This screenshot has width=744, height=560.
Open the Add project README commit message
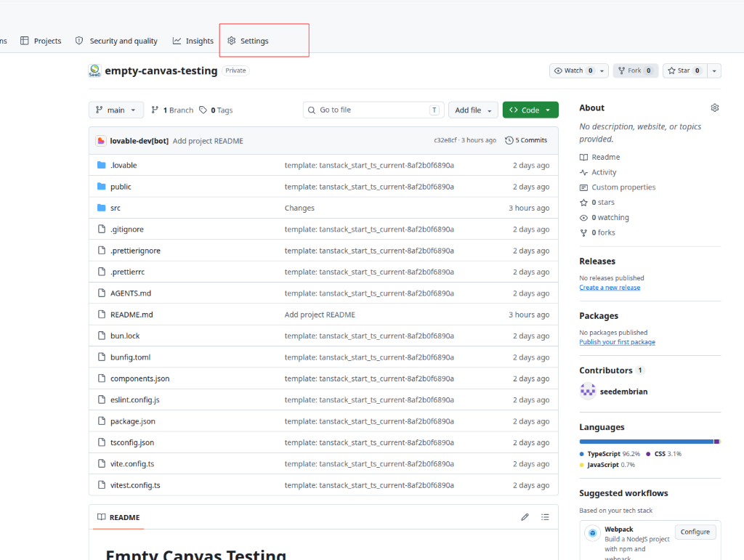point(208,141)
